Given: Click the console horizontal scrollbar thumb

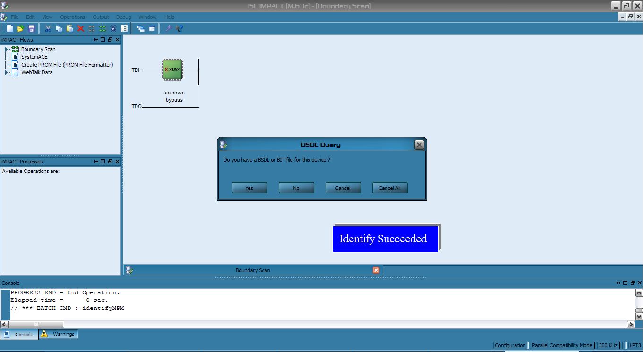Looking at the screenshot, I should pyautogui.click(x=36, y=325).
